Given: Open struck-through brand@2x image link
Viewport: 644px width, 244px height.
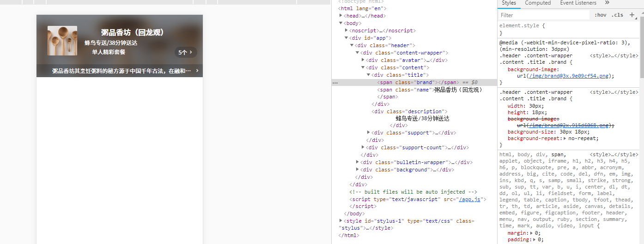Looking at the screenshot, I should click(569, 125).
